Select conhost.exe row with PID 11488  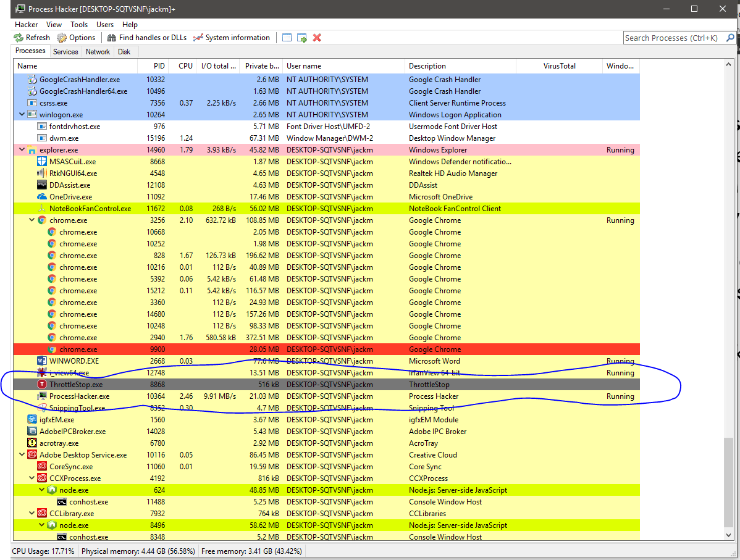pos(327,502)
